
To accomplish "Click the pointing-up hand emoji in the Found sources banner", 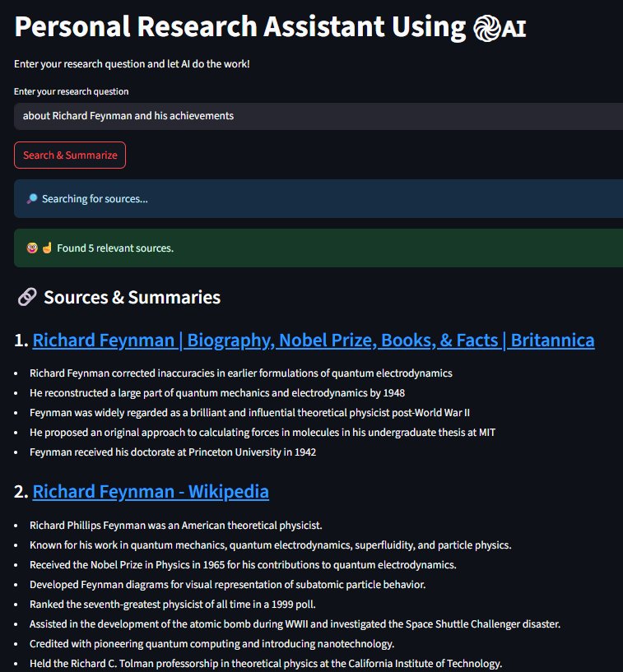I will pyautogui.click(x=47, y=248).
